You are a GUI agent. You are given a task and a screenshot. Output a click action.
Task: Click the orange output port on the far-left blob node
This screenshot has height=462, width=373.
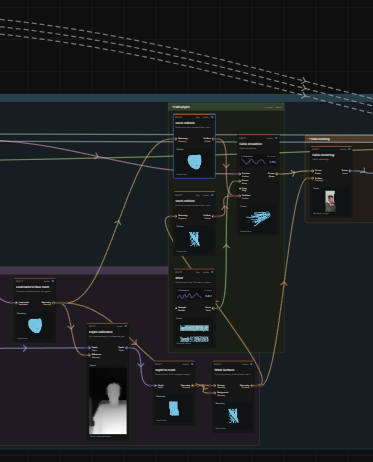pos(54,303)
